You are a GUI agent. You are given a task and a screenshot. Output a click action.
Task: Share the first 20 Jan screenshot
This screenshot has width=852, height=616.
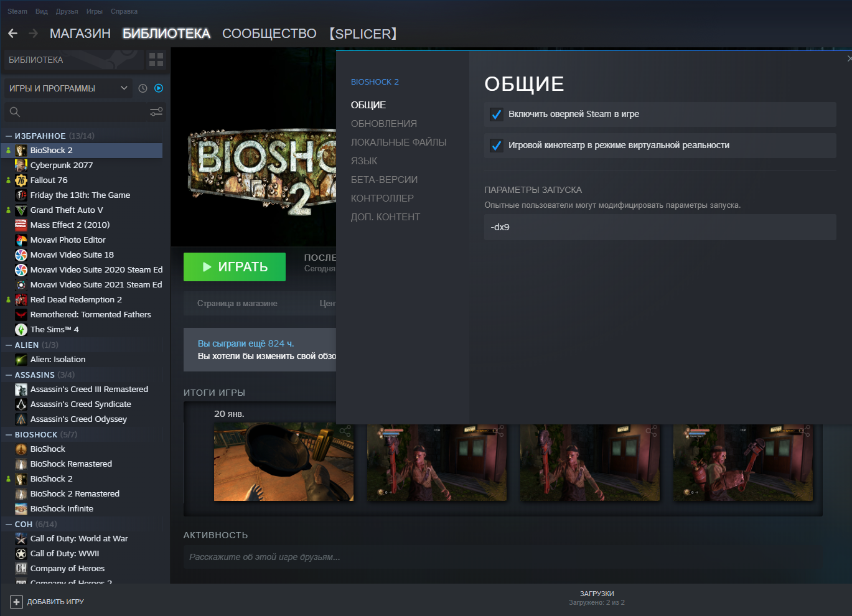(345, 431)
